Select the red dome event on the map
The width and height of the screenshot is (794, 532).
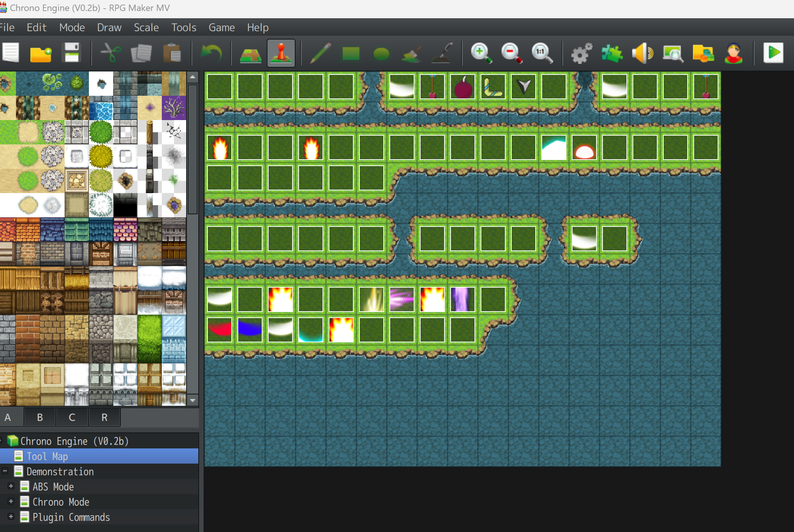coord(584,147)
